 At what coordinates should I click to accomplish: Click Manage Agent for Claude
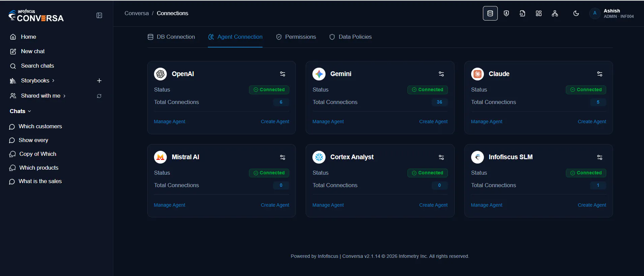(x=487, y=122)
